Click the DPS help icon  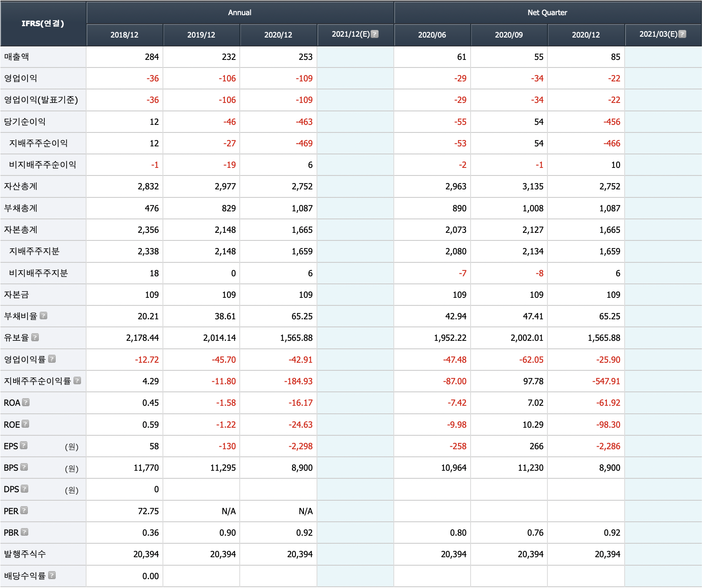coord(24,489)
